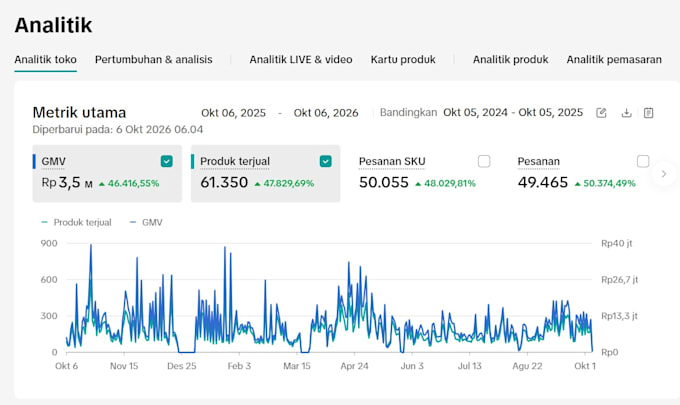This screenshot has width=680, height=405.
Task: Click the Diperbarui pada timestamp text
Action: [118, 129]
